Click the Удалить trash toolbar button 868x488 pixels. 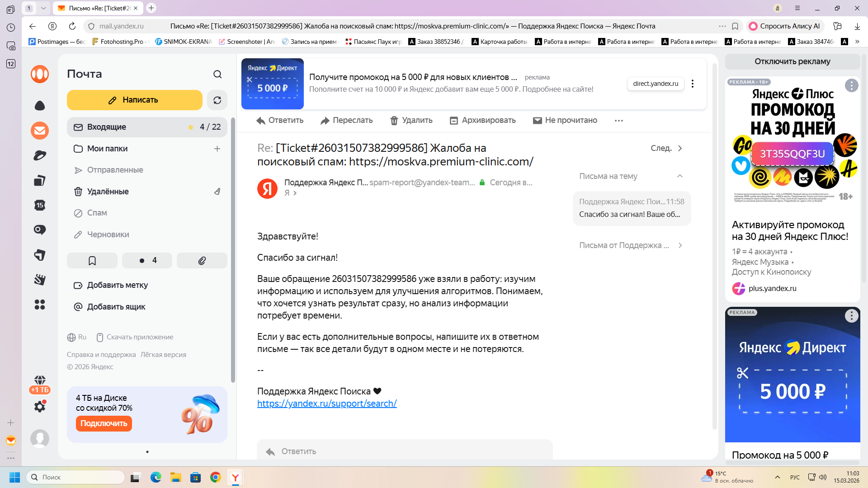point(411,120)
